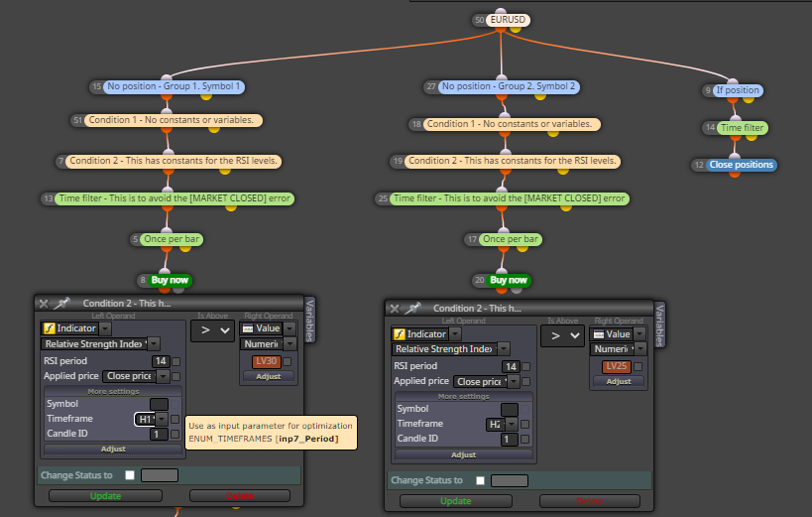Click Adjust under LV25 value

[x=619, y=381]
